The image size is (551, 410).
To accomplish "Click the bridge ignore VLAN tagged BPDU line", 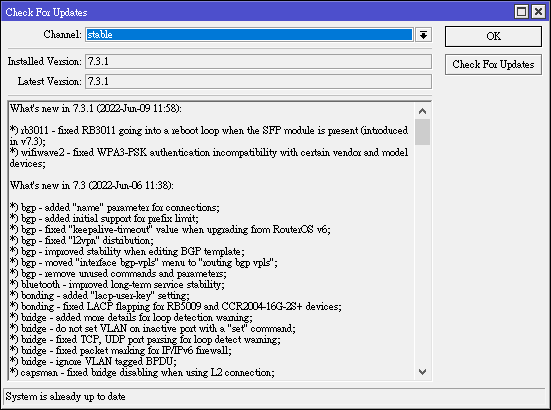I will pyautogui.click(x=93, y=362).
